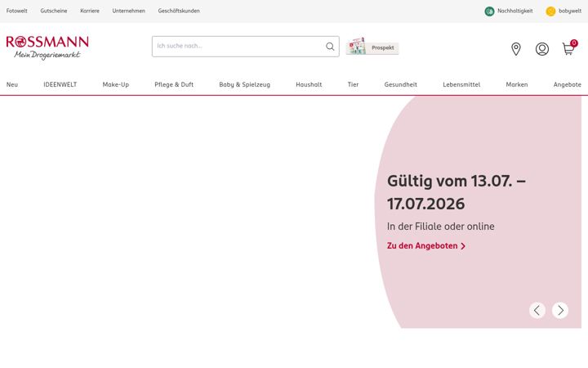Click the search magnifier icon
Viewport: 588px width, 368px height.
(x=330, y=46)
